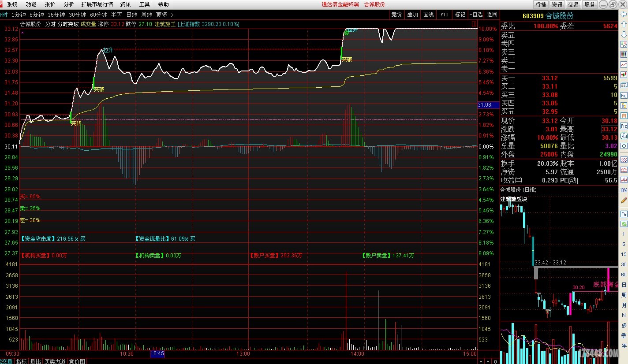Screen dimensions: 628x364
Task: Switch to 周线 weekly chart tab
Action: tap(147, 15)
